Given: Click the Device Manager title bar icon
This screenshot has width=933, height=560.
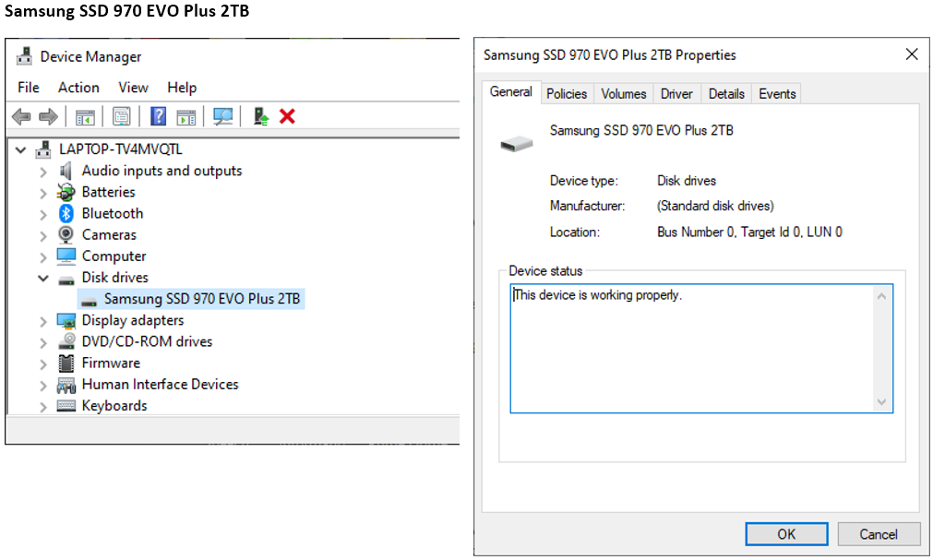Looking at the screenshot, I should tap(24, 56).
